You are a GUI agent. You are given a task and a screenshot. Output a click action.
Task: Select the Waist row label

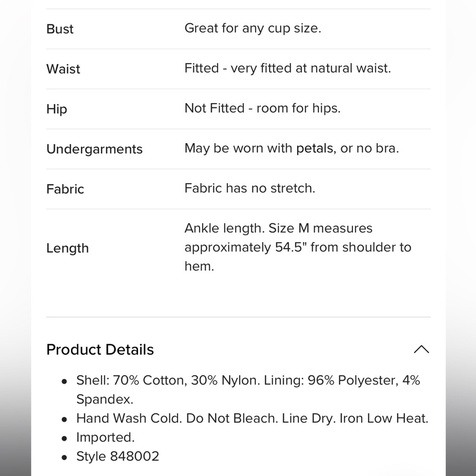tap(63, 69)
